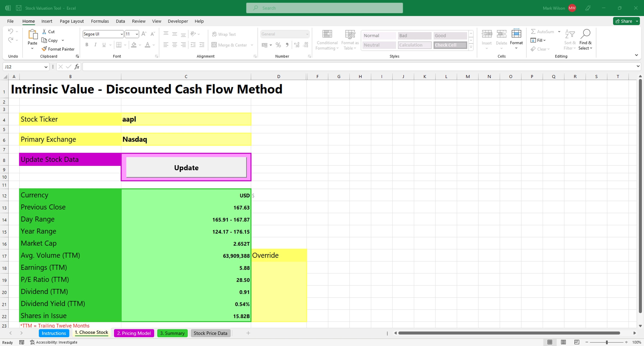Click the Update button
The height and width of the screenshot is (346, 644).
coord(186,167)
